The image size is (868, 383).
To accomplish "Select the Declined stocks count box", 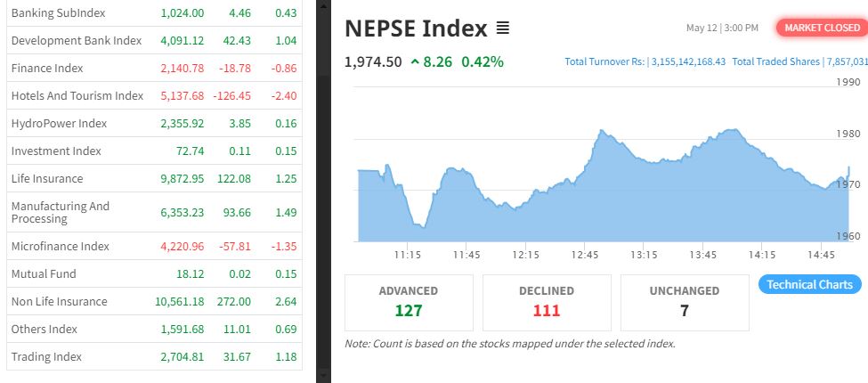I will pos(547,302).
